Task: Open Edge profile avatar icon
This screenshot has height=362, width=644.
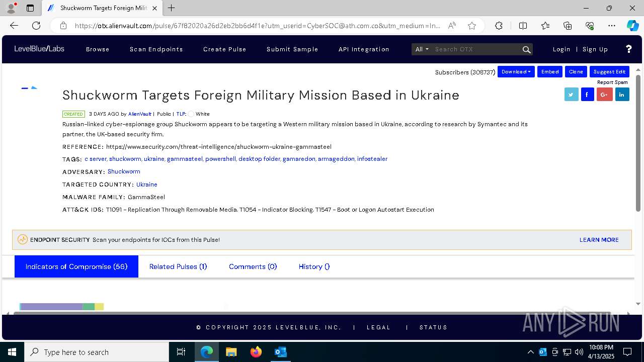Action: [11, 8]
